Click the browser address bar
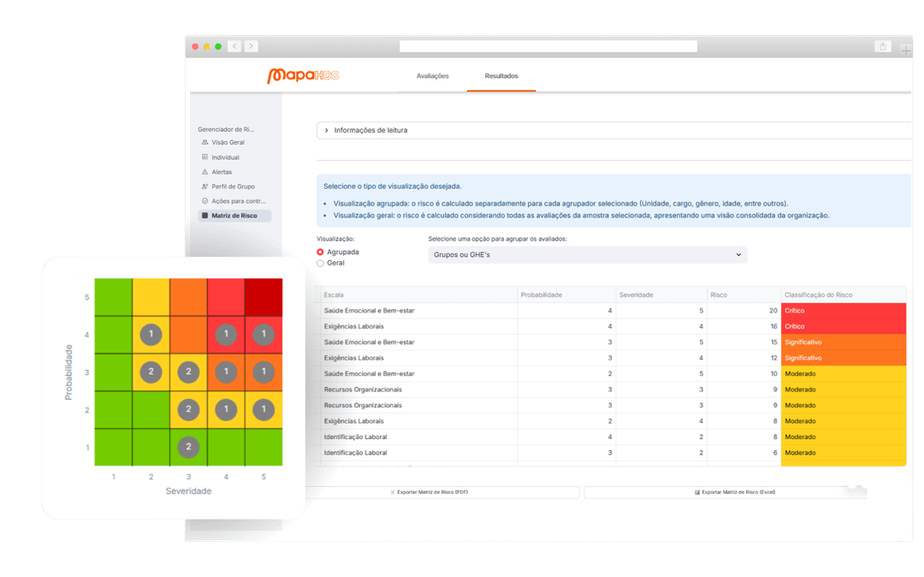 pyautogui.click(x=548, y=46)
